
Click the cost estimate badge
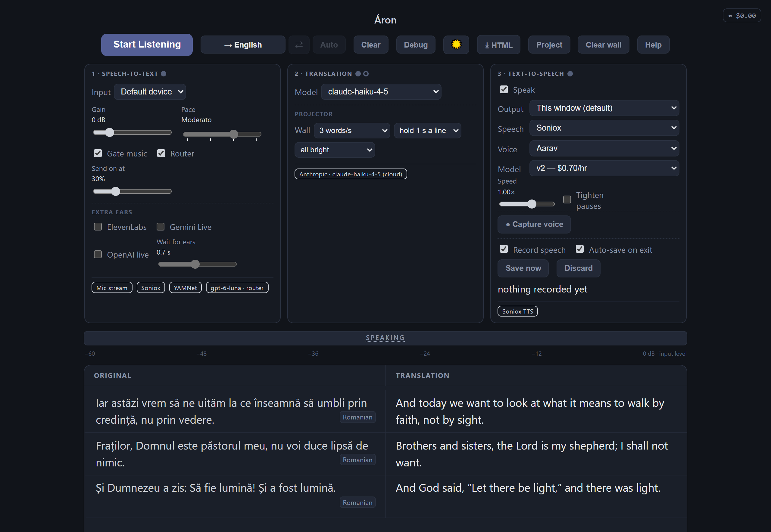pos(742,16)
